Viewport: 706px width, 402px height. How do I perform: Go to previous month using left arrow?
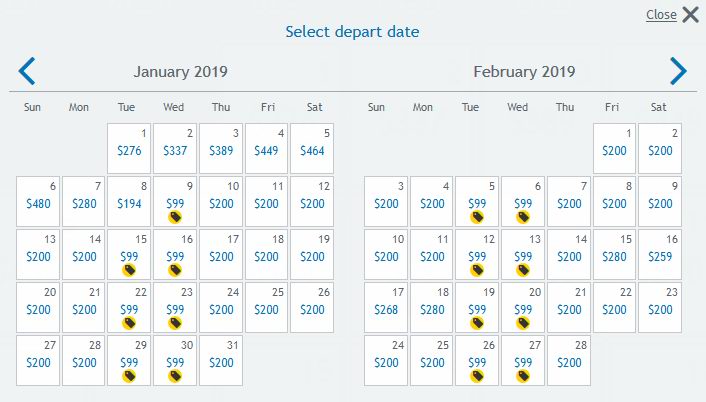(27, 71)
